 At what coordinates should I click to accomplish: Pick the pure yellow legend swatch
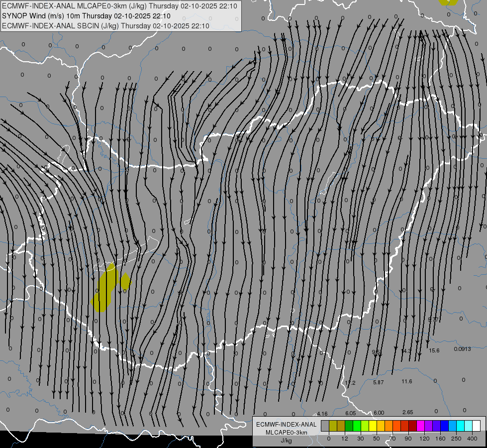coord(373,426)
